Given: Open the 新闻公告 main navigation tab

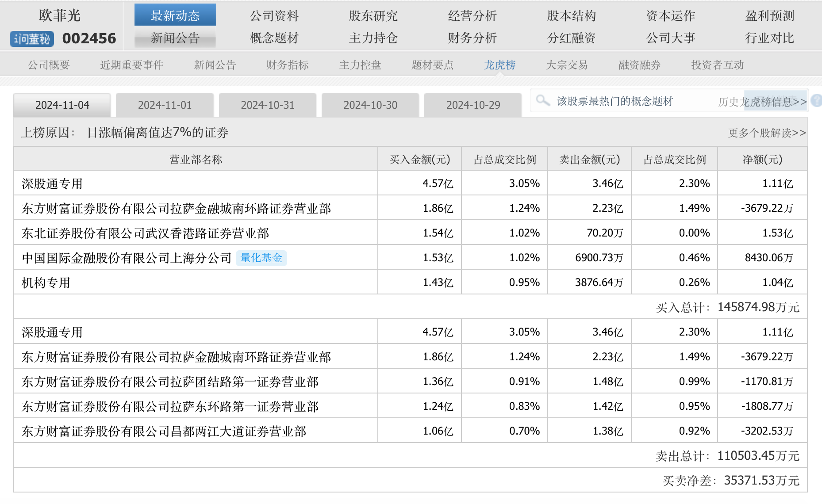Looking at the screenshot, I should pyautogui.click(x=175, y=38).
